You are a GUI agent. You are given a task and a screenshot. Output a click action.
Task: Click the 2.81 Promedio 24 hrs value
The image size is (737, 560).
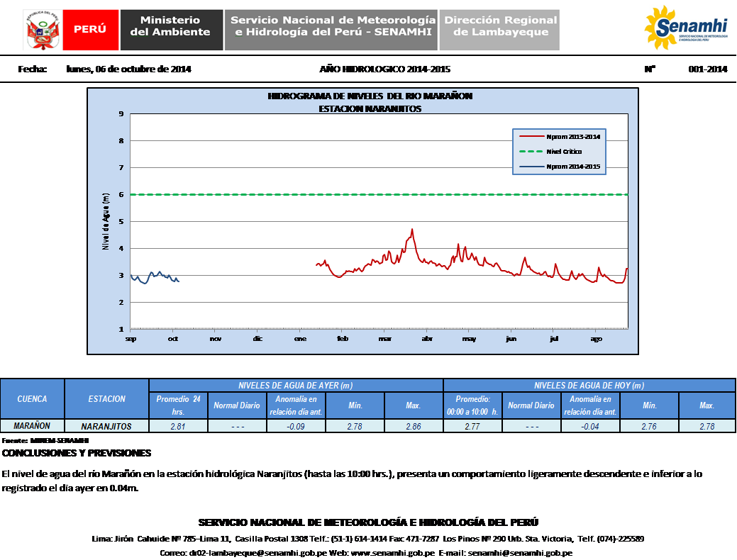(x=178, y=426)
